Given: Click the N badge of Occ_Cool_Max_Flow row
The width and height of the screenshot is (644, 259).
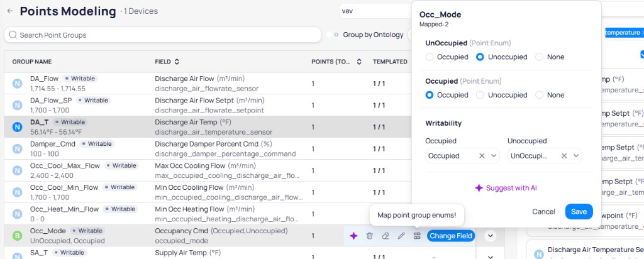Looking at the screenshot, I should [17, 171].
